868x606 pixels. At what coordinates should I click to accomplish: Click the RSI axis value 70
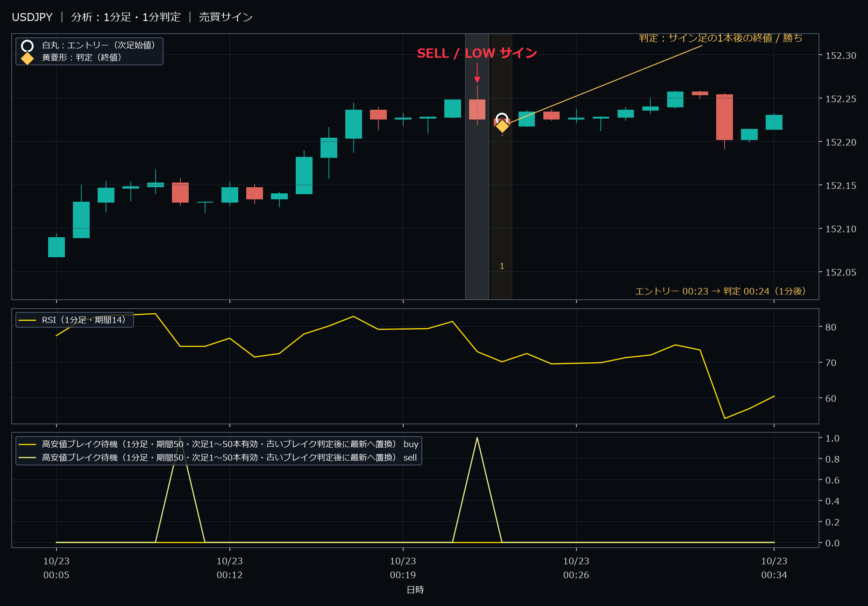coord(831,363)
